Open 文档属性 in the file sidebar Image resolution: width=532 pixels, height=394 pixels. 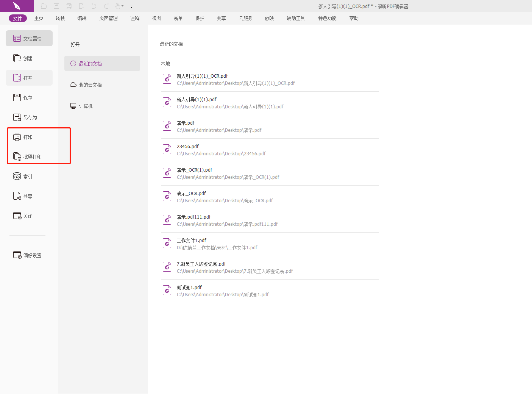pyautogui.click(x=29, y=39)
